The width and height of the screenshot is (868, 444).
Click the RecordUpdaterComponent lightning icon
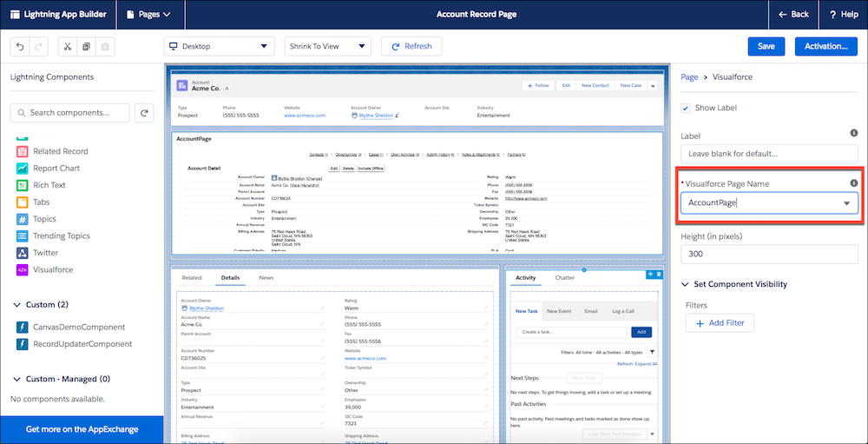pyautogui.click(x=23, y=344)
